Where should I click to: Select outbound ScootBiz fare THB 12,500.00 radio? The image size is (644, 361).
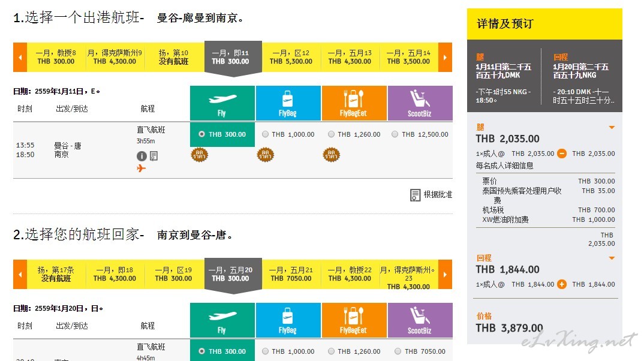pyautogui.click(x=395, y=134)
